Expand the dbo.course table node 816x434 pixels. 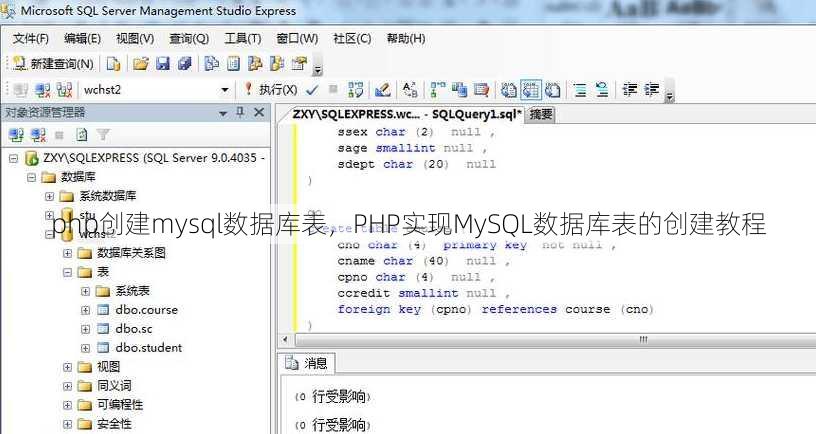(x=86, y=310)
